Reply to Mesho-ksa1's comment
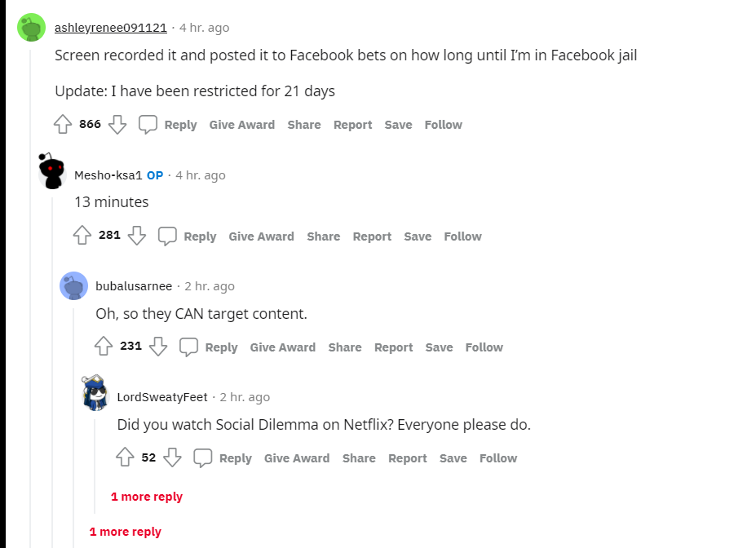This screenshot has height=548, width=756. tap(200, 236)
